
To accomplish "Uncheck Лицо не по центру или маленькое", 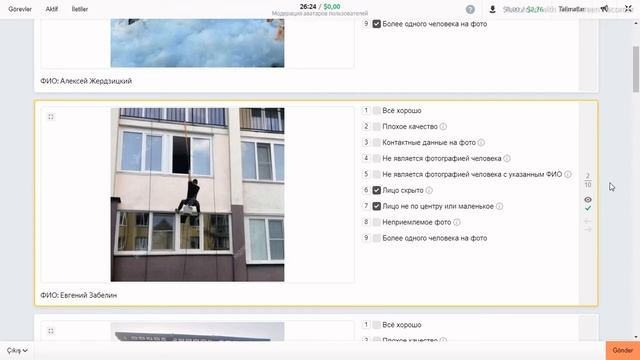I will [x=377, y=206].
